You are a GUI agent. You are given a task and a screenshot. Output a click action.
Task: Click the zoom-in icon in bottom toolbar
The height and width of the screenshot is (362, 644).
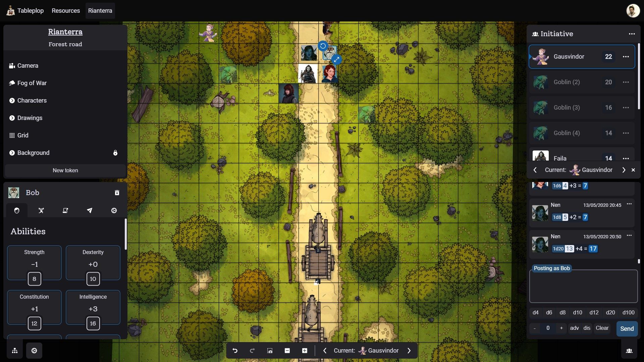click(x=304, y=351)
